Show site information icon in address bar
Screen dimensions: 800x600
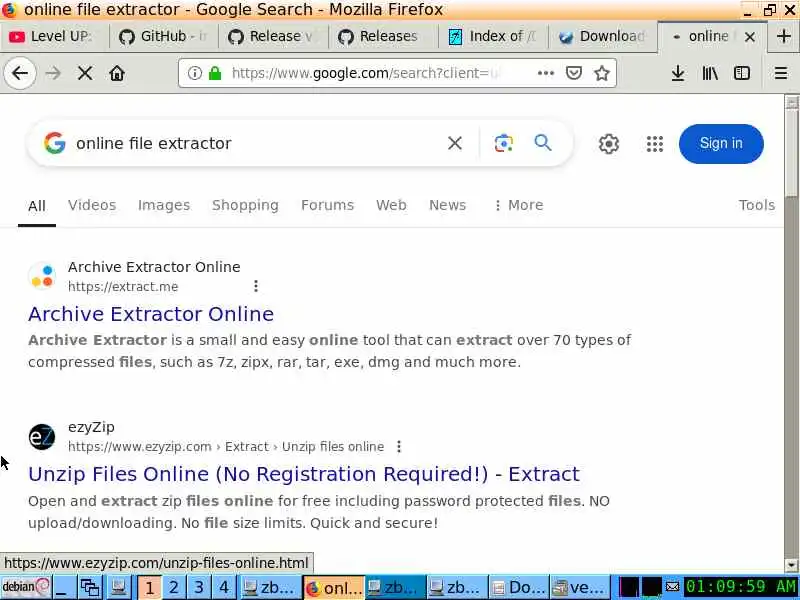[194, 73]
